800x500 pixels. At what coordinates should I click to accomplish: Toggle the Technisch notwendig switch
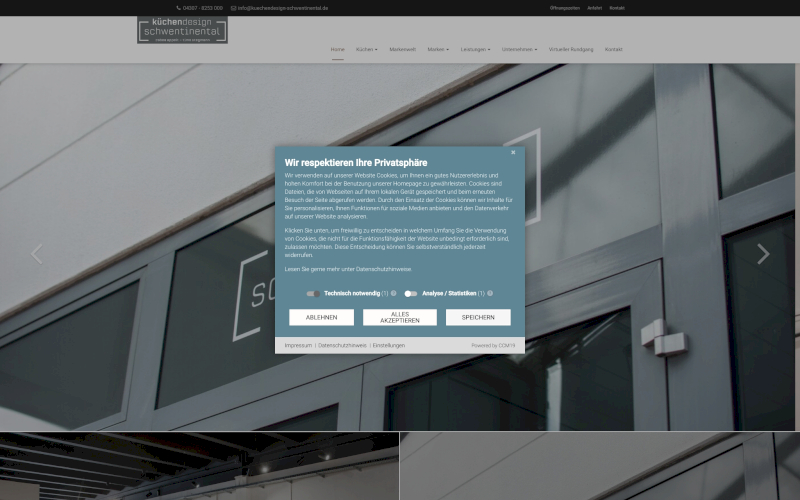pyautogui.click(x=313, y=294)
